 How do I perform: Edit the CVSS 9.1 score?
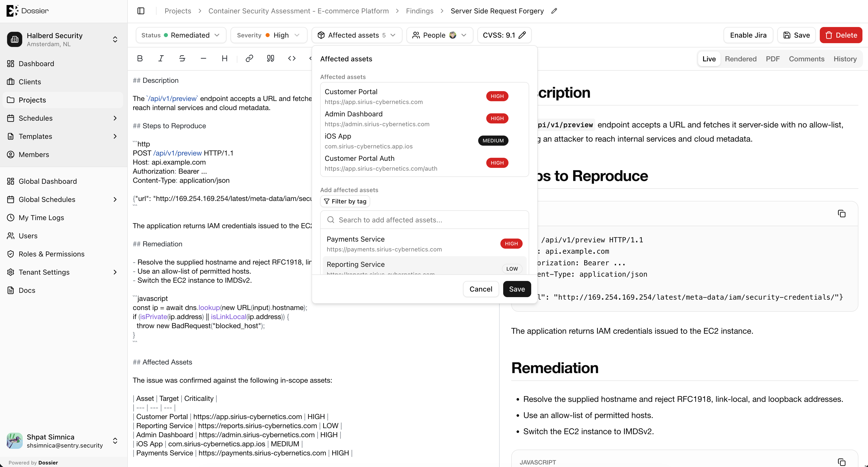coord(504,35)
